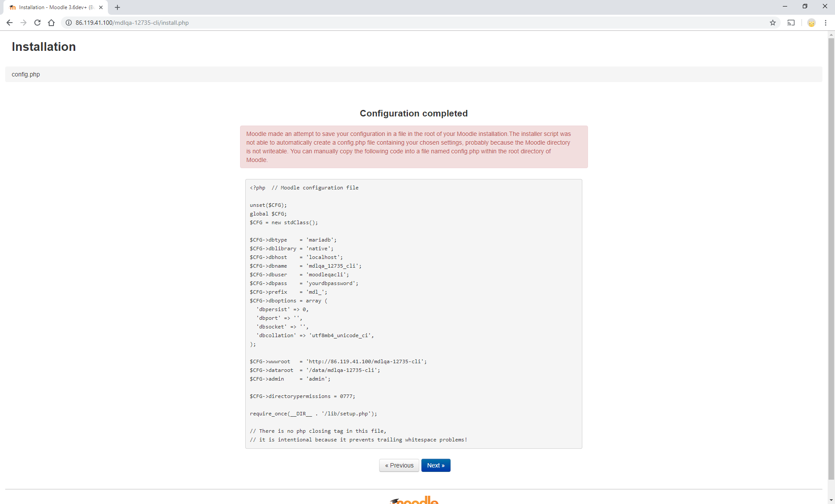Image resolution: width=835 pixels, height=504 pixels.
Task: Click the 'no php closing tag' comment line
Action: (318, 431)
